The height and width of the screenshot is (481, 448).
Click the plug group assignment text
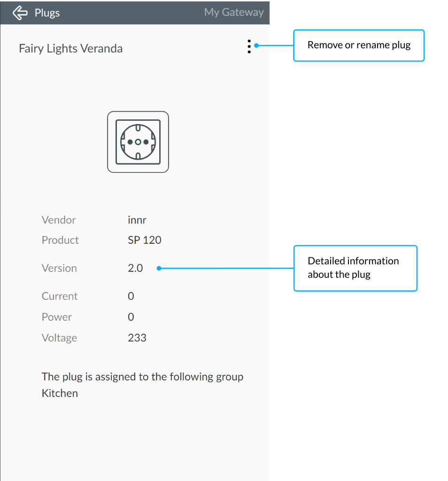point(142,377)
